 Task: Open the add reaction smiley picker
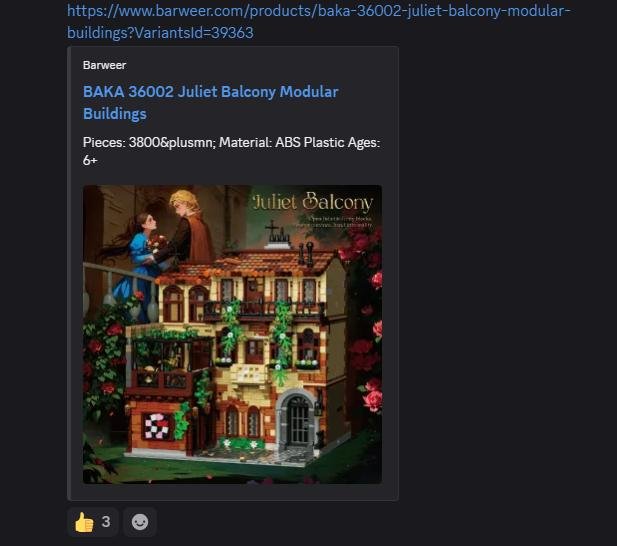140,522
